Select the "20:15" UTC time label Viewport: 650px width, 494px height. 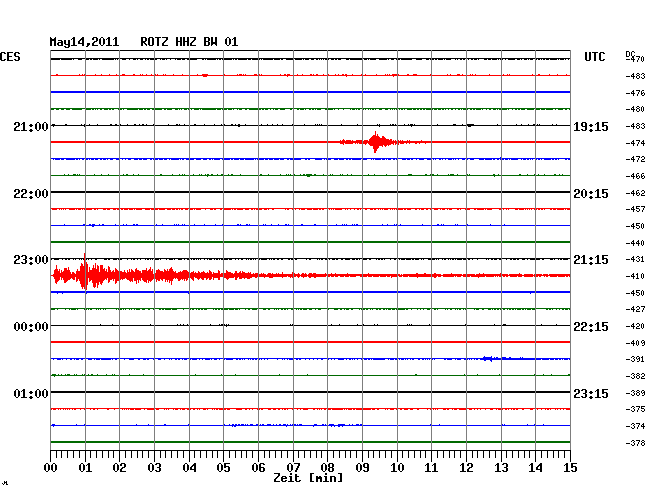591,194
